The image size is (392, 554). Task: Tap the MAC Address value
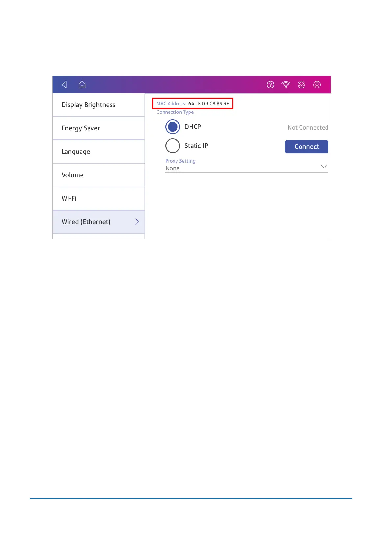click(209, 104)
